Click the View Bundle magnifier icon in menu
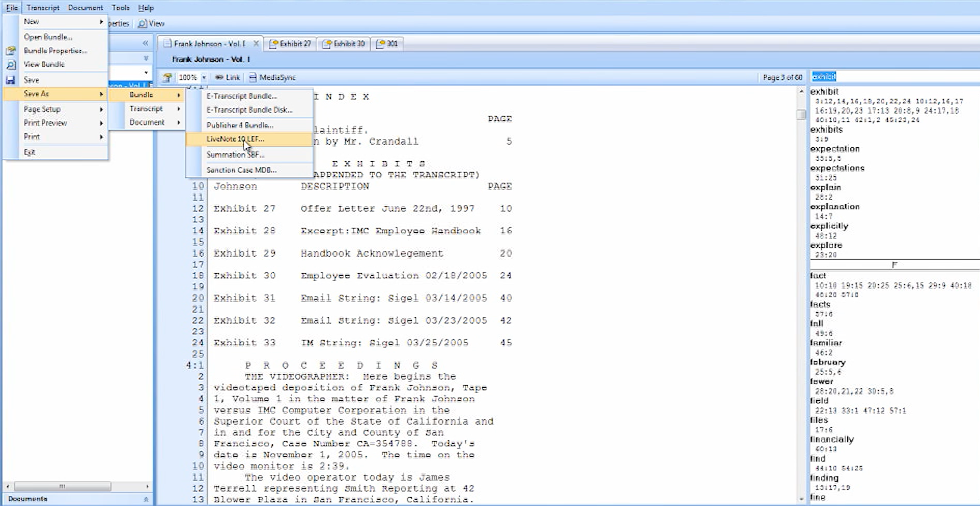This screenshot has height=506, width=980. [11, 65]
